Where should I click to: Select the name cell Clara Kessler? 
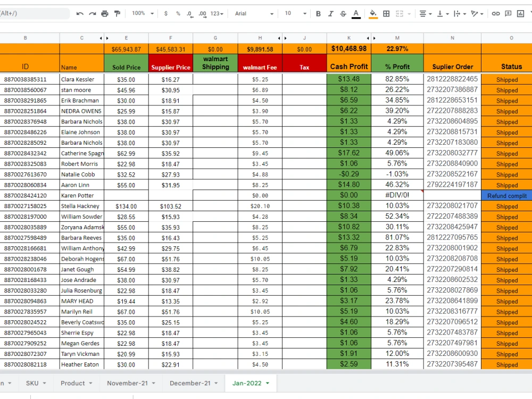81,79
